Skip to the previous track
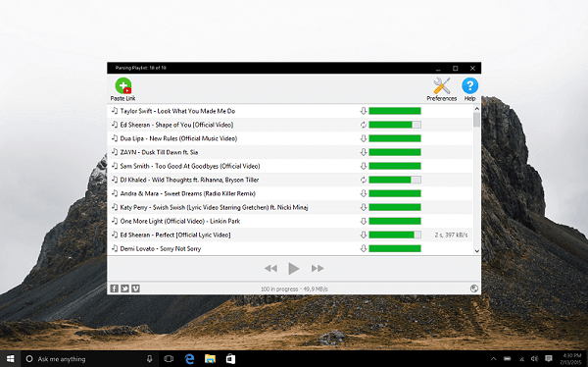This screenshot has height=367, width=588. click(x=270, y=268)
